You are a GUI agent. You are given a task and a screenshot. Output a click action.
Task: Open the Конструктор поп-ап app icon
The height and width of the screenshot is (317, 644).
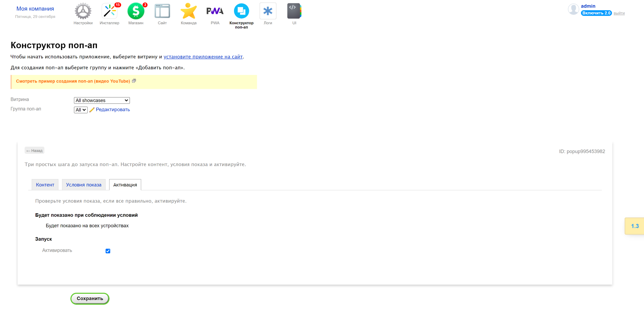pos(241,11)
